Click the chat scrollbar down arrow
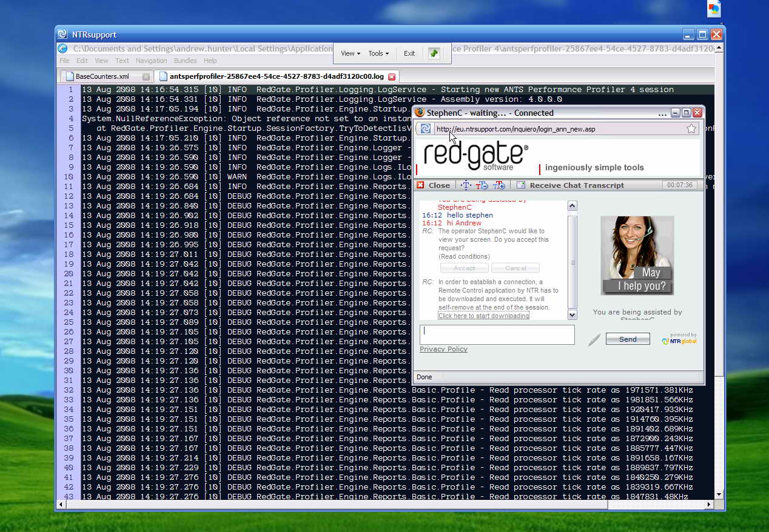 (572, 314)
